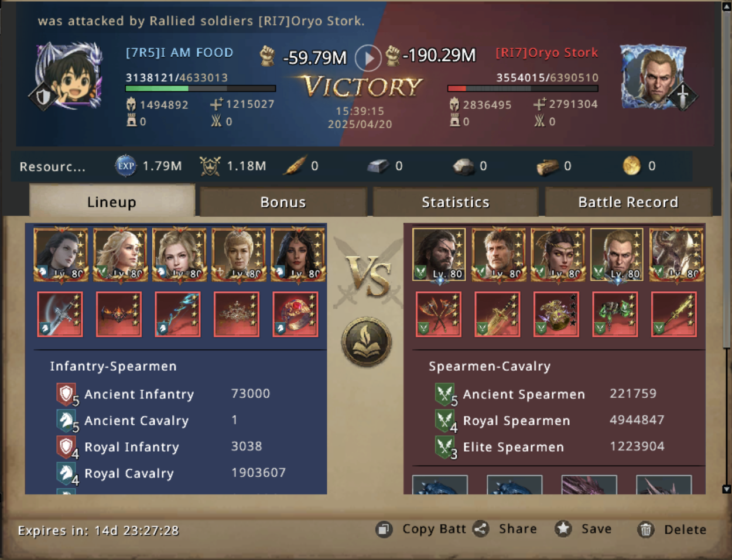Open I AM FOOD player avatar
The width and height of the screenshot is (732, 560).
[x=69, y=76]
